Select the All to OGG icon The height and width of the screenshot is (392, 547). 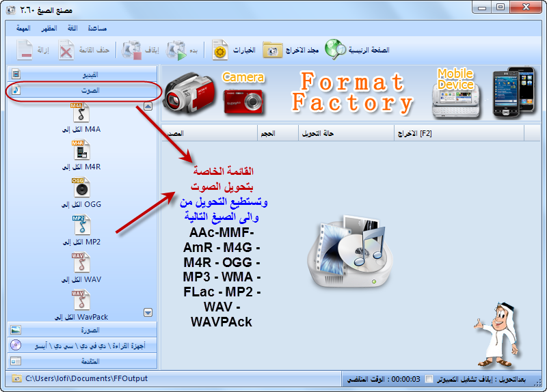(x=81, y=188)
